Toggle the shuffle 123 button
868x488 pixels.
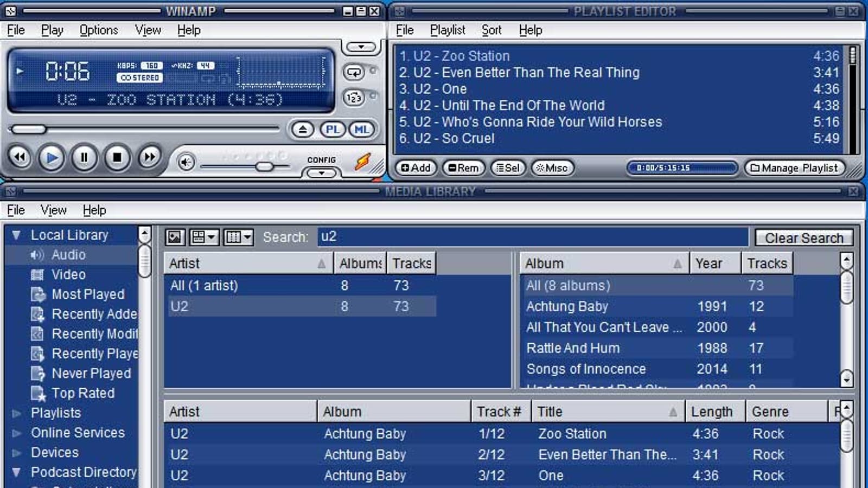[354, 98]
